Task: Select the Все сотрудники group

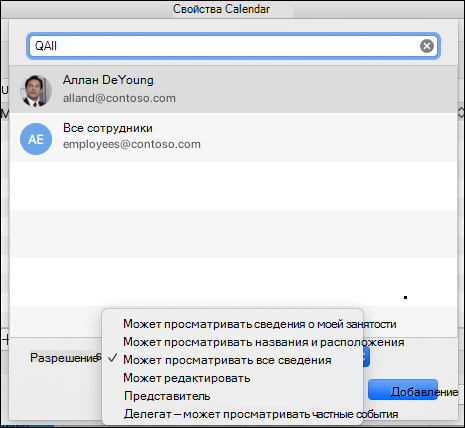Action: click(x=108, y=128)
